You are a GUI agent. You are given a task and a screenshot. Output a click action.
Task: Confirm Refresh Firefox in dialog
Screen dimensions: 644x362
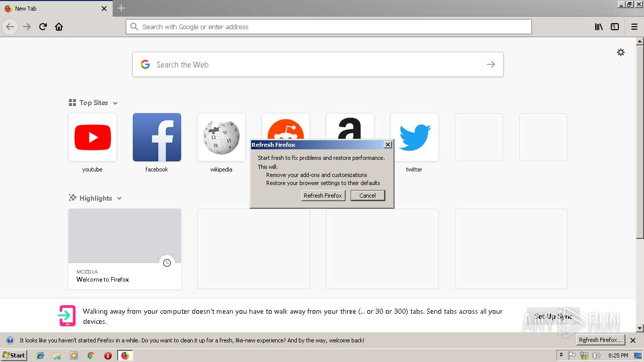(x=324, y=196)
